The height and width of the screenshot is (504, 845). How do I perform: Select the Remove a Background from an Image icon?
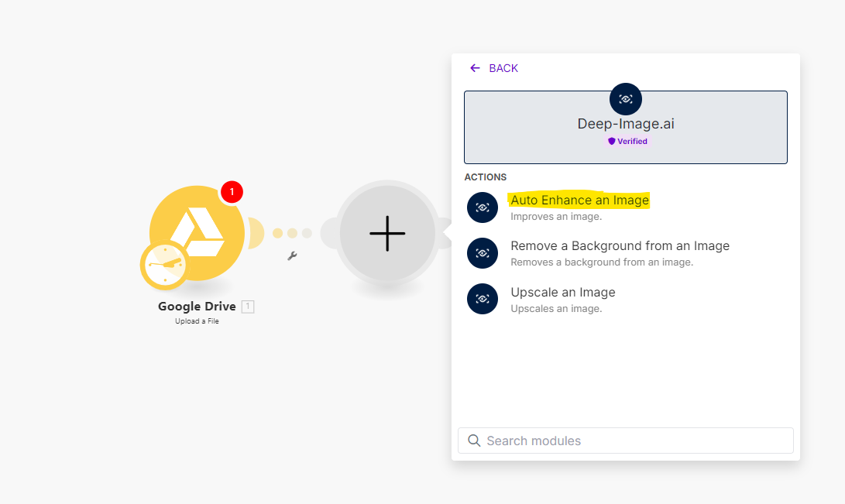483,253
